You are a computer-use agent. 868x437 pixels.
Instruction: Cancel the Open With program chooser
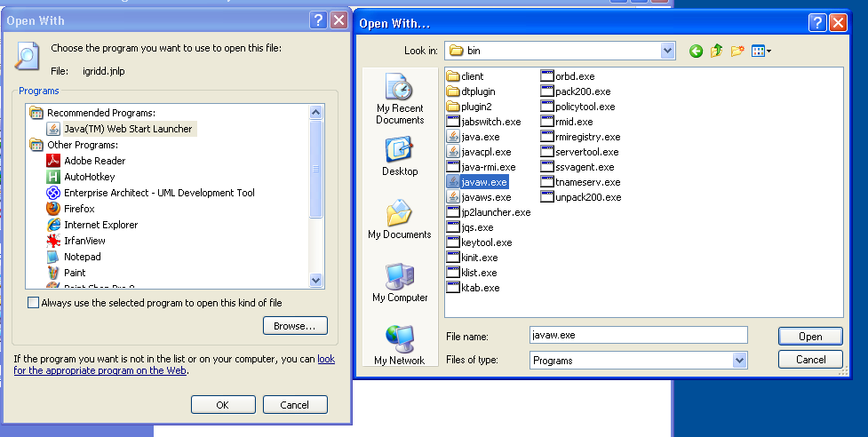295,405
